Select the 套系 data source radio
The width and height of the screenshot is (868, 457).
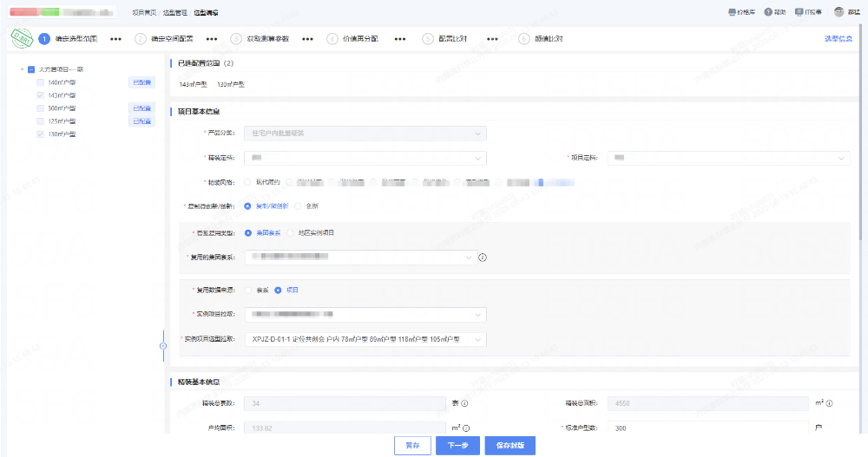coord(248,290)
